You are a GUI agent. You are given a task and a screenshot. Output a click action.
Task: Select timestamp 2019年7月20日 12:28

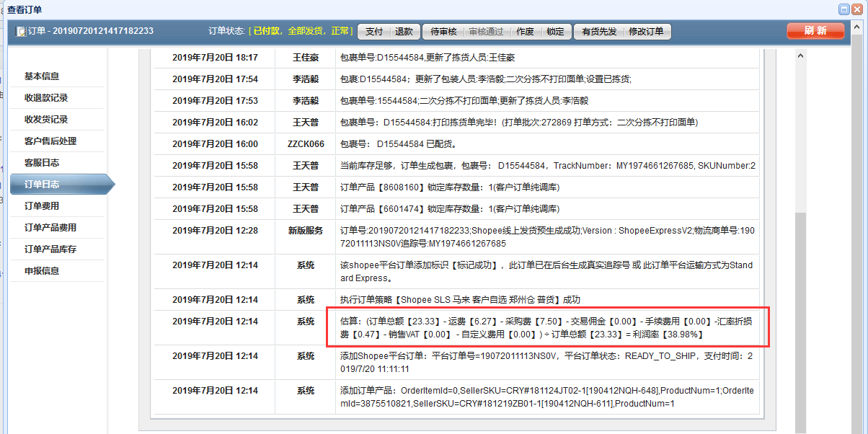tap(215, 231)
